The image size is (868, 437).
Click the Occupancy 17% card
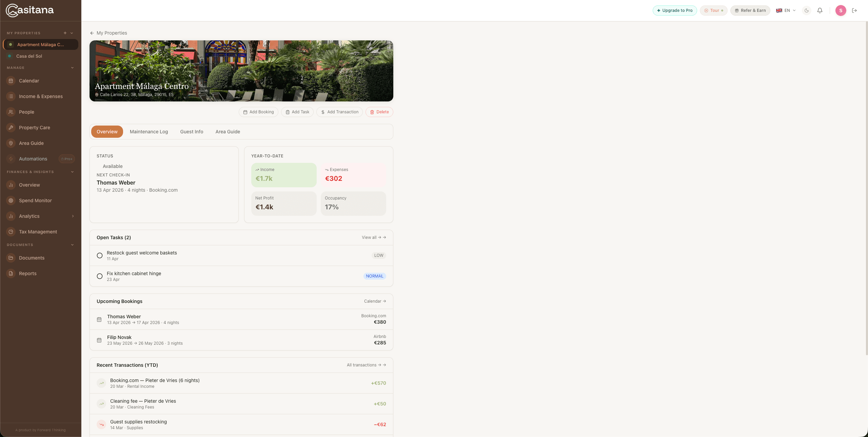[x=353, y=204]
